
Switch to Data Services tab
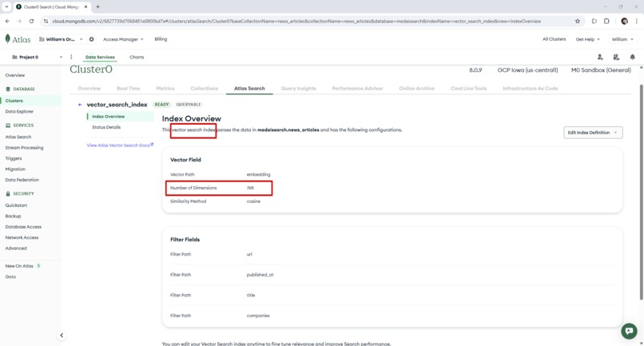pos(100,57)
